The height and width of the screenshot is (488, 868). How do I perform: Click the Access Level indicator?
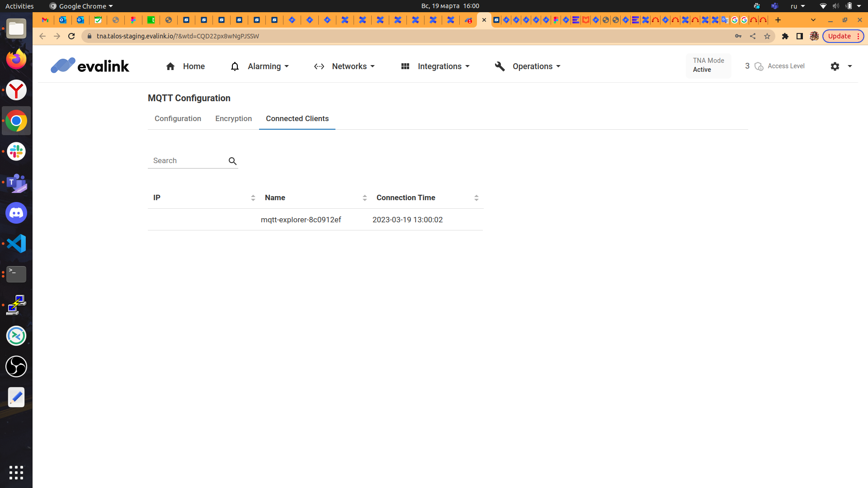click(x=775, y=66)
